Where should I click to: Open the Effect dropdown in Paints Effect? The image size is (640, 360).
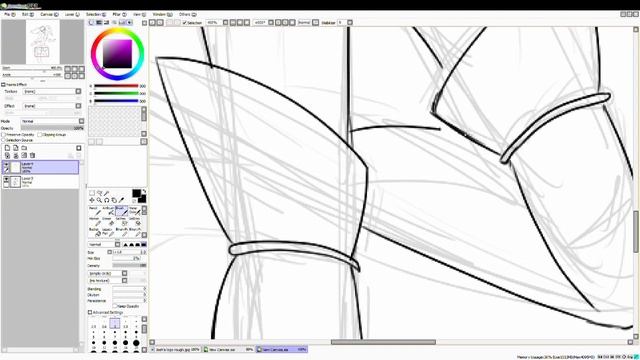[x=78, y=106]
